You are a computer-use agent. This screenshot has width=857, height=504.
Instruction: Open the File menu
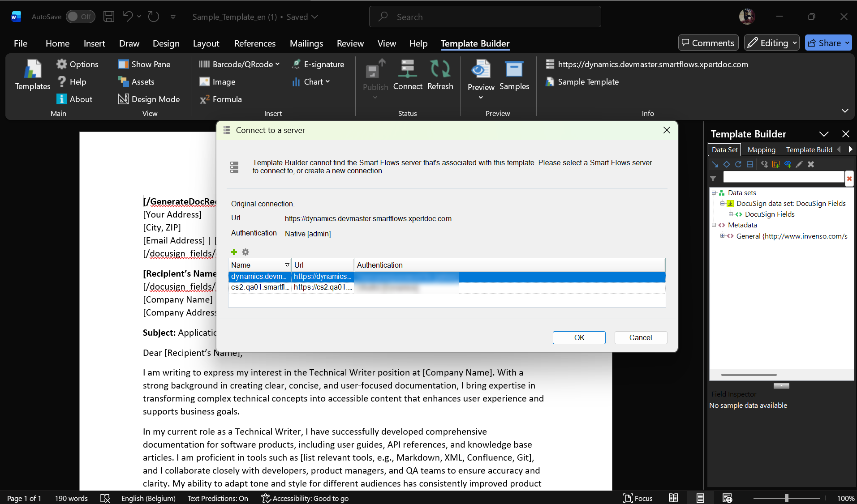click(x=21, y=43)
